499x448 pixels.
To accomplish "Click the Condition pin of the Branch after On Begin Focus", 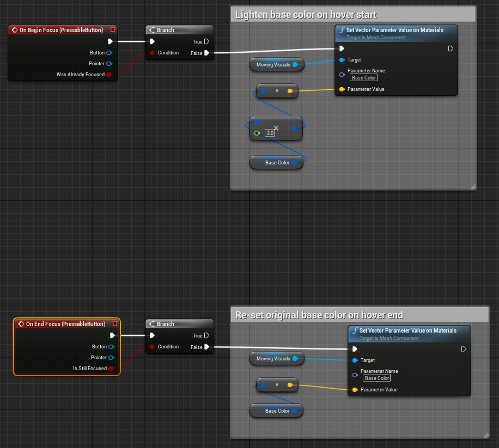I will click(x=153, y=53).
